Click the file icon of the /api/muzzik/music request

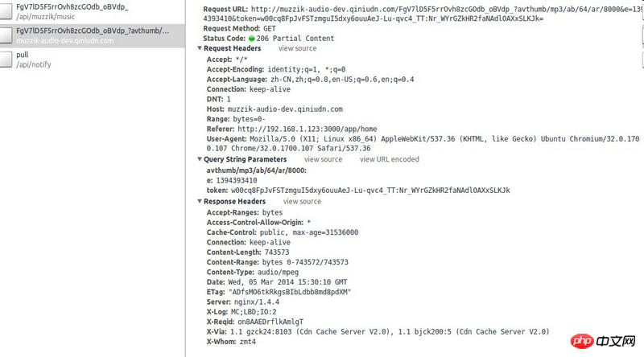pos(6,11)
